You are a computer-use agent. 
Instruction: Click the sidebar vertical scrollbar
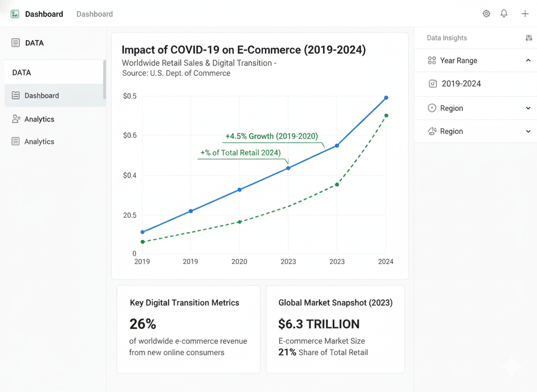click(104, 80)
